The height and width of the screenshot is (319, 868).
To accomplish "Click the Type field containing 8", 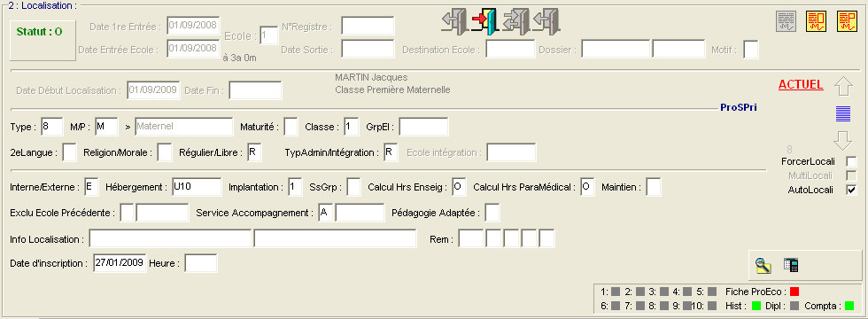I will tap(52, 126).
